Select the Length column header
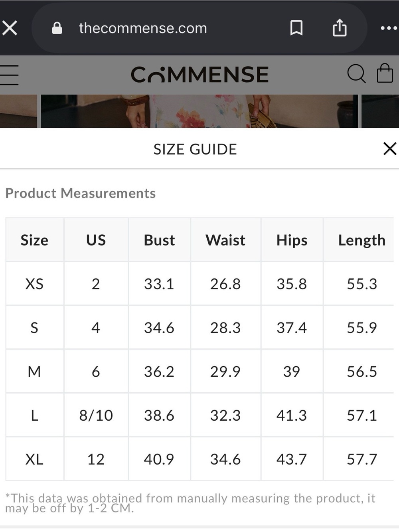 (361, 240)
